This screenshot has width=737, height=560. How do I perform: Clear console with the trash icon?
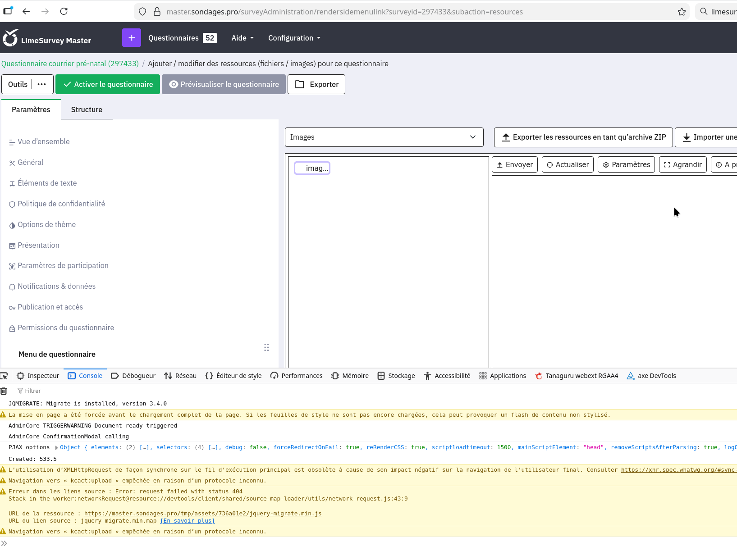click(x=4, y=391)
